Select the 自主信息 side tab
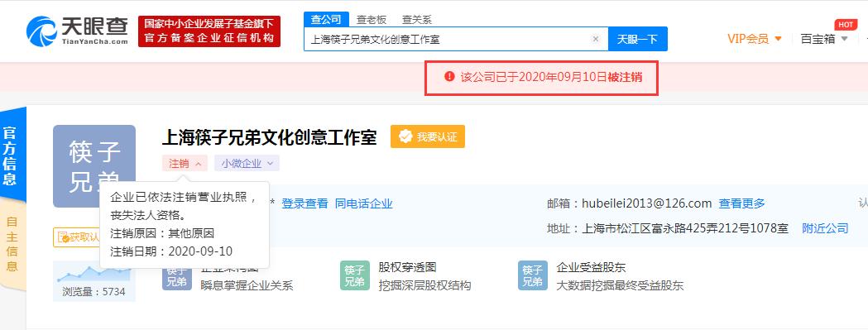The image size is (868, 330). pyautogui.click(x=12, y=244)
